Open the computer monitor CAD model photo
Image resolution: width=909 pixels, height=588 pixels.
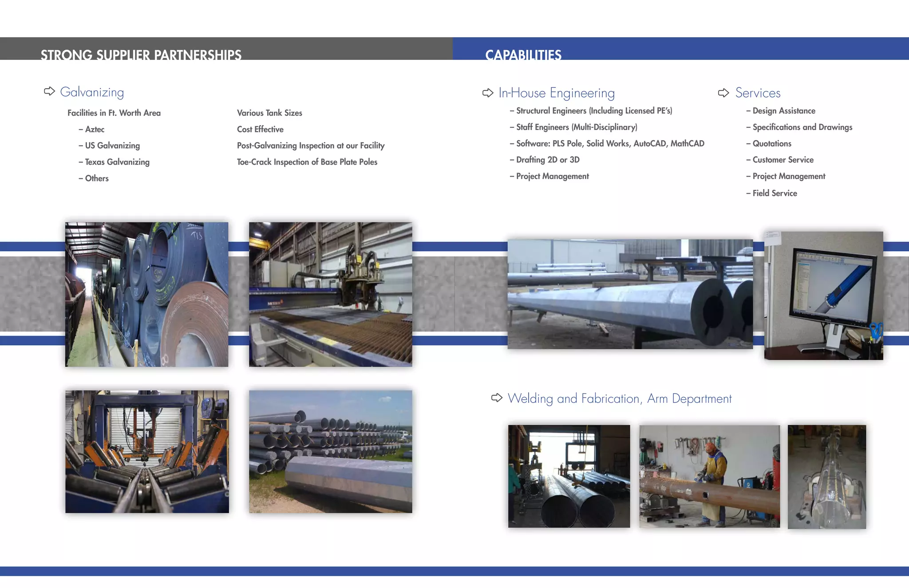[x=823, y=295]
